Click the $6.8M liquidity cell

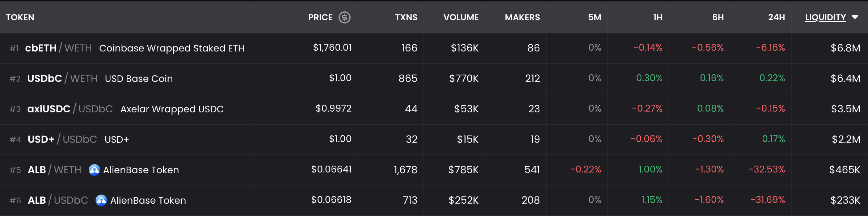coord(845,48)
